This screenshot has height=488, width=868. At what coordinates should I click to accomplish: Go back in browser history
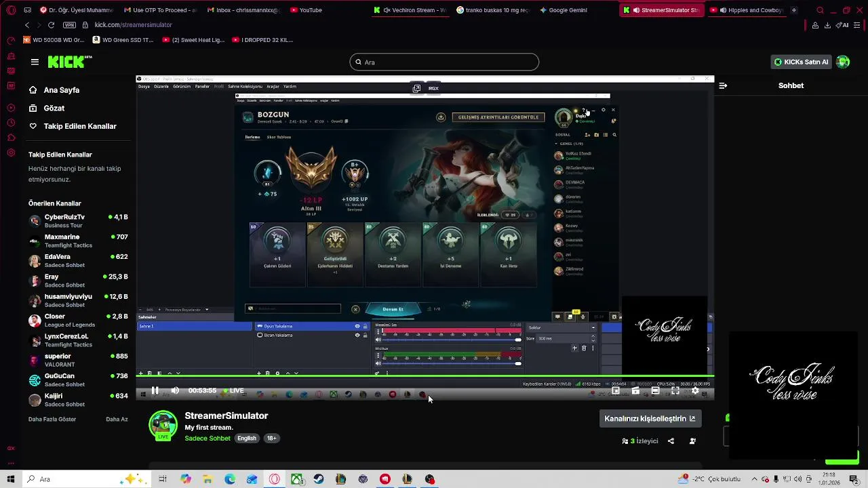pos(26,25)
